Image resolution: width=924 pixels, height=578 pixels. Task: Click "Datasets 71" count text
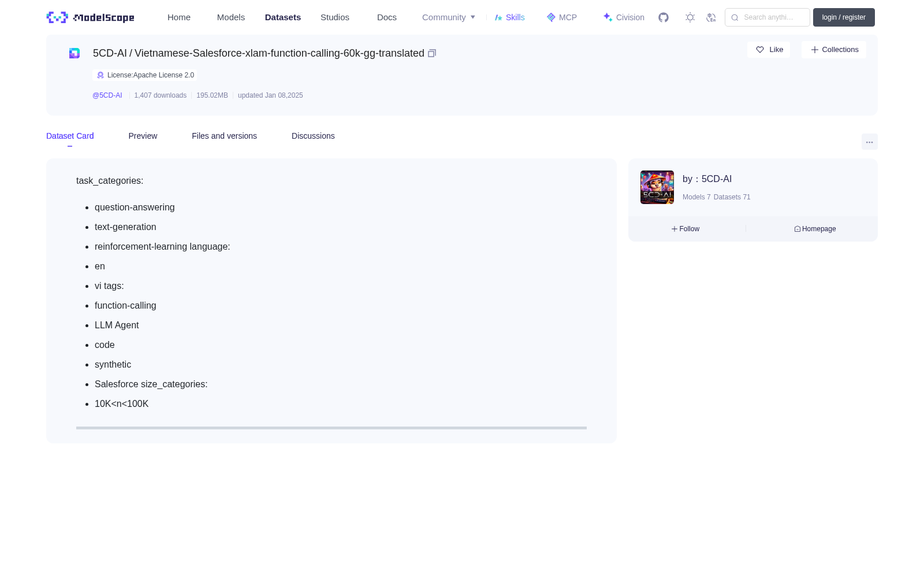(732, 197)
